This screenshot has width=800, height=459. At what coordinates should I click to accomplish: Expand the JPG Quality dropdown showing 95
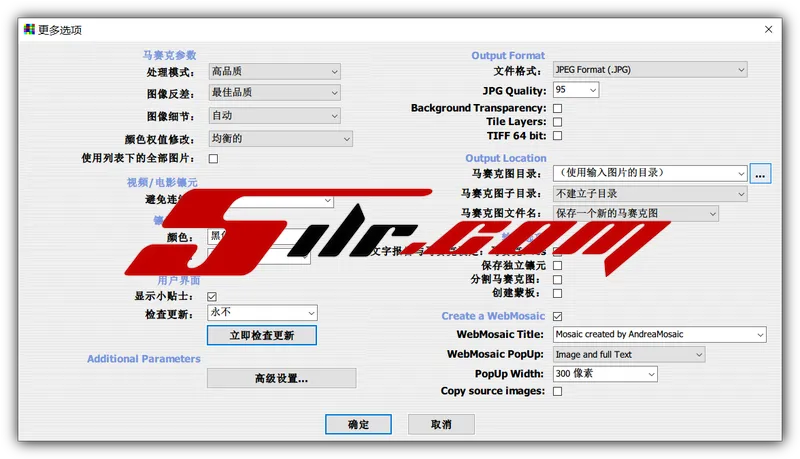click(x=576, y=90)
